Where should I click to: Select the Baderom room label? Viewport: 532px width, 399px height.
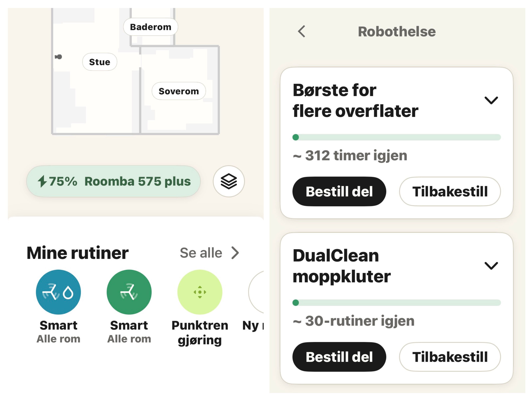(151, 27)
